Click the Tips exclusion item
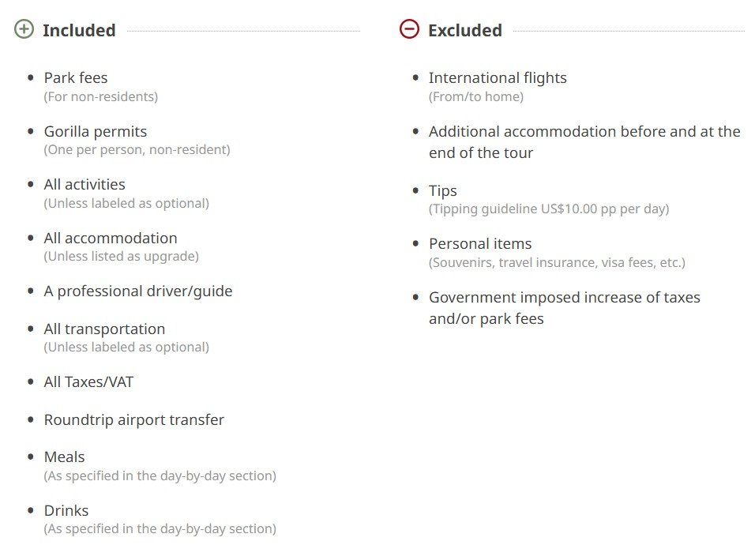755x560 pixels. pyautogui.click(x=443, y=191)
